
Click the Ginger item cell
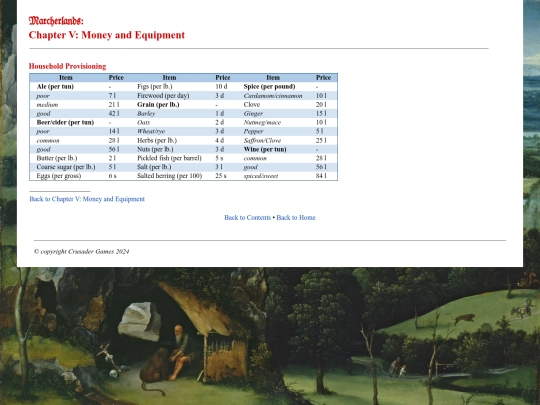pos(253,113)
